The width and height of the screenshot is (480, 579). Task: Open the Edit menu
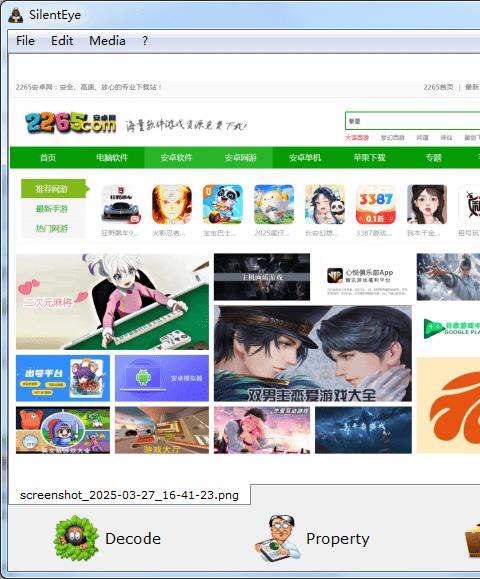[x=62, y=41]
